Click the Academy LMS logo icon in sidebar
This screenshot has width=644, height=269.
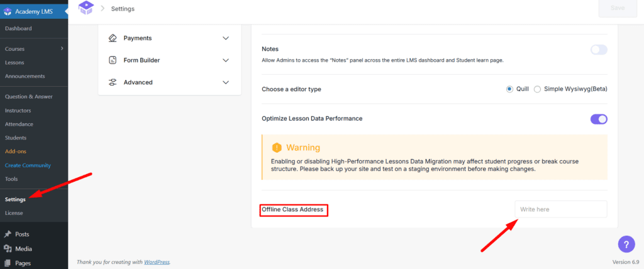8,10
